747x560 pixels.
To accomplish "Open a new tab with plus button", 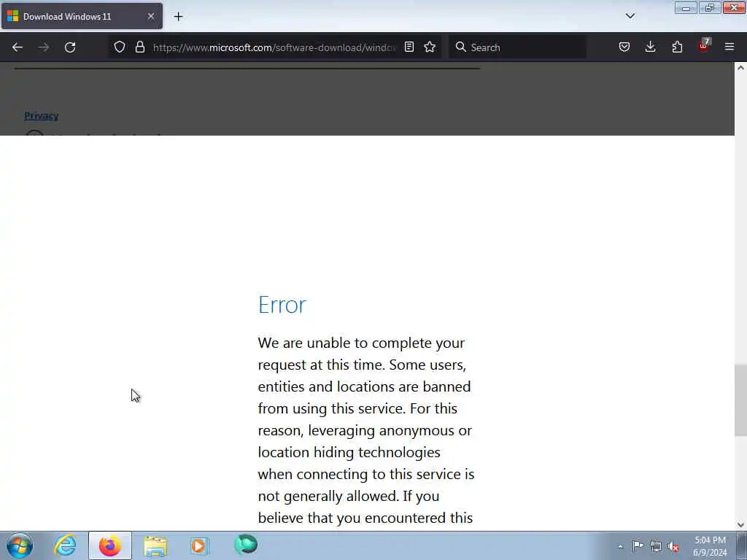I will click(178, 17).
